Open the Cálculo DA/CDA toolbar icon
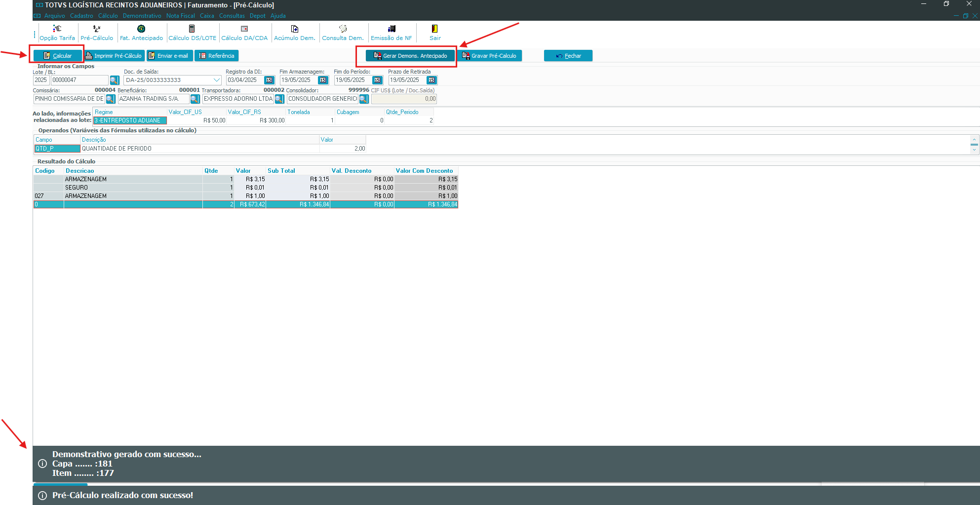The height and width of the screenshot is (505, 980). pyautogui.click(x=244, y=33)
